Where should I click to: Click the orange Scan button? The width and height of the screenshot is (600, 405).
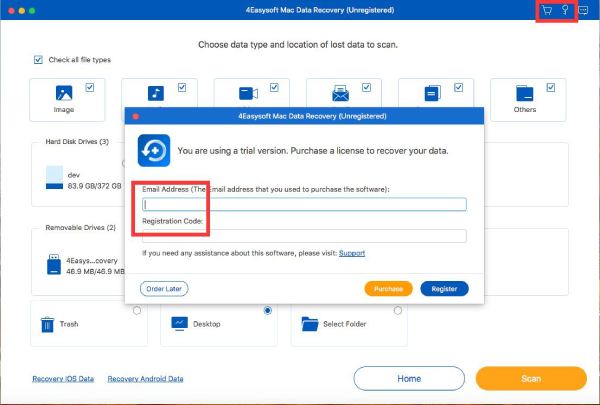pos(531,379)
